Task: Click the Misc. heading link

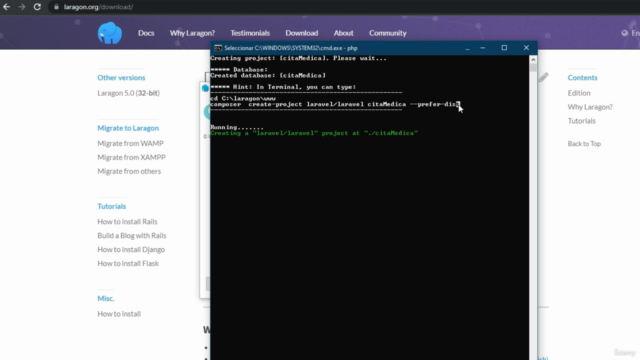Action: click(106, 298)
